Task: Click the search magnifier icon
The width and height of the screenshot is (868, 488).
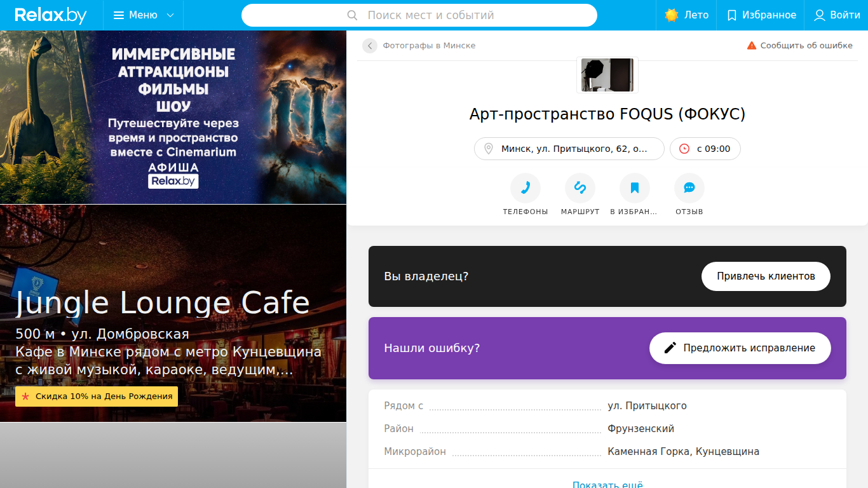Action: point(353,15)
